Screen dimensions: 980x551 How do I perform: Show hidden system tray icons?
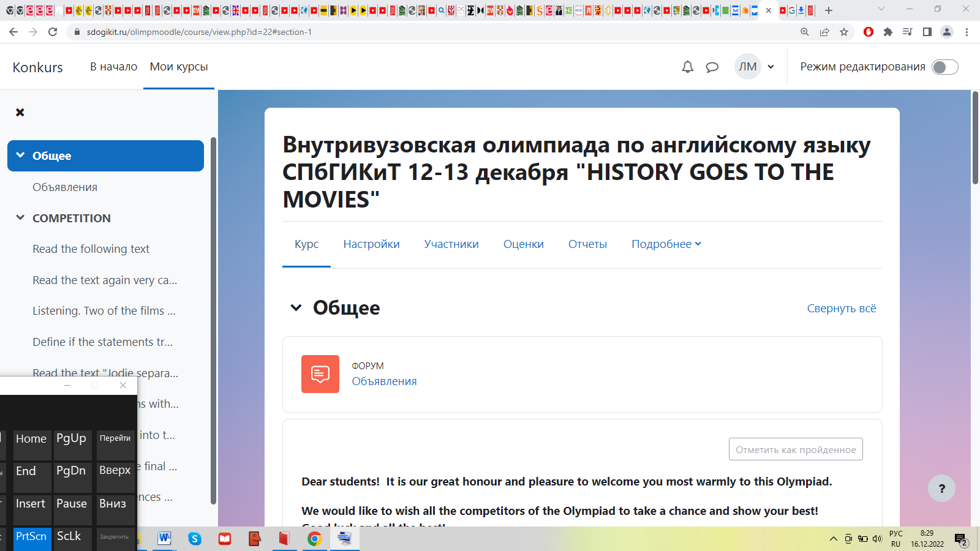834,539
